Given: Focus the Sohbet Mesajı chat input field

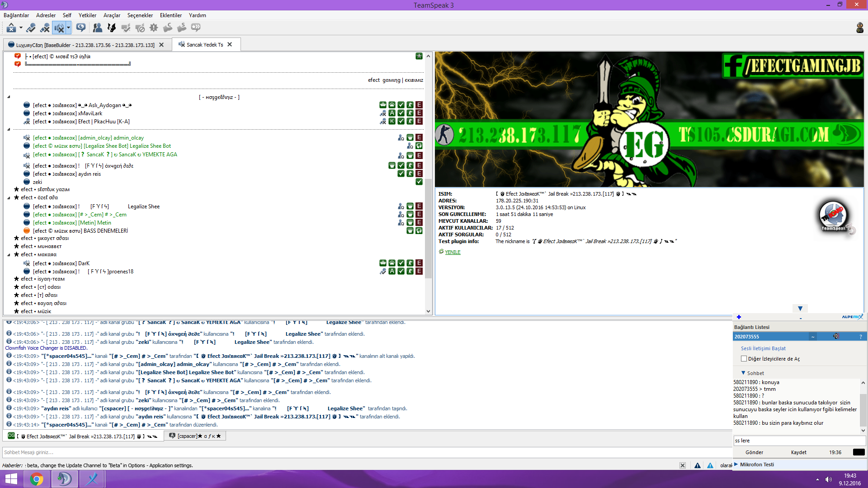Looking at the screenshot, I should point(366,452).
